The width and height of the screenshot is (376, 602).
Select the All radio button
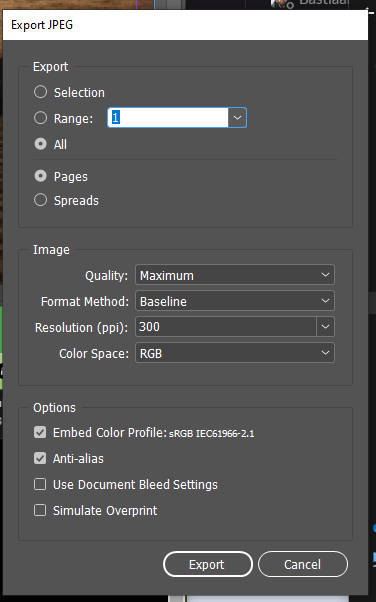40,144
